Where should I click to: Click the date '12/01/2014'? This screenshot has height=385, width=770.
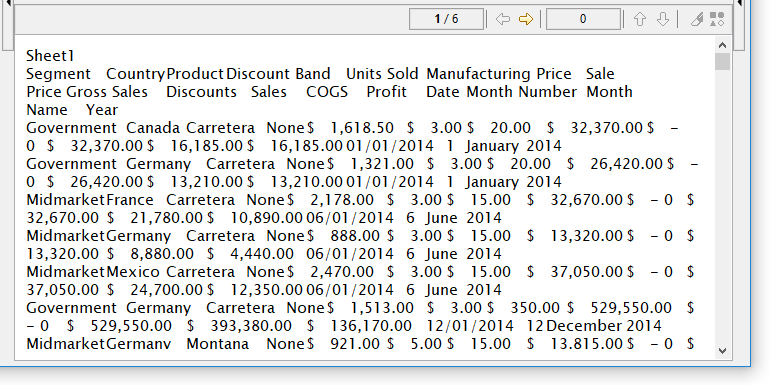(x=470, y=326)
